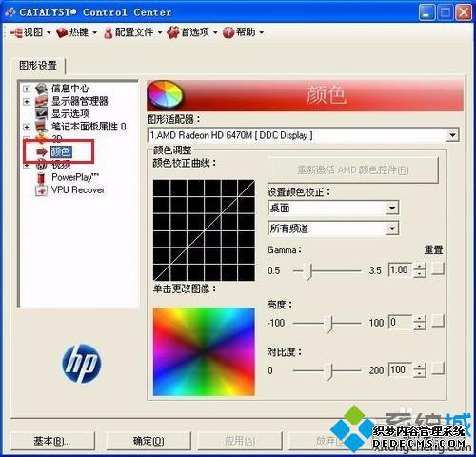The height and width of the screenshot is (457, 476).
Task: Click the red arrow icon beside 颜色
Action: (x=42, y=152)
